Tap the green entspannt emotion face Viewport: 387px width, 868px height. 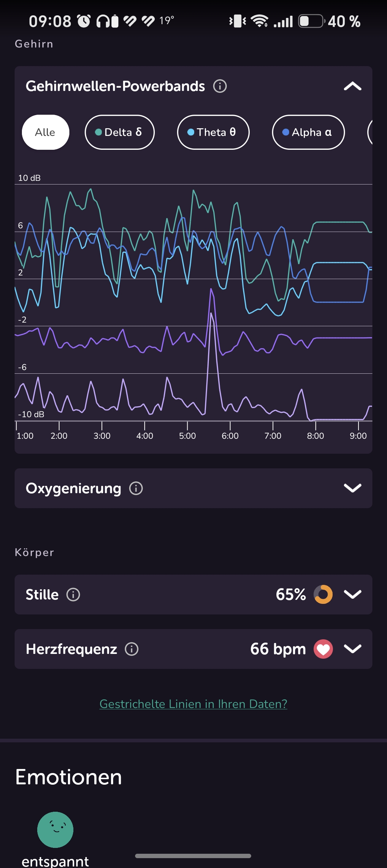pos(55,830)
